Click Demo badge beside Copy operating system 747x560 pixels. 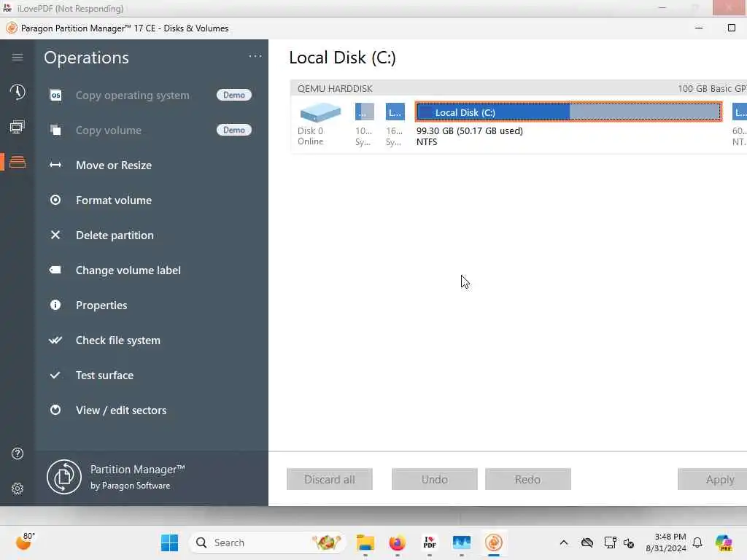234,95
